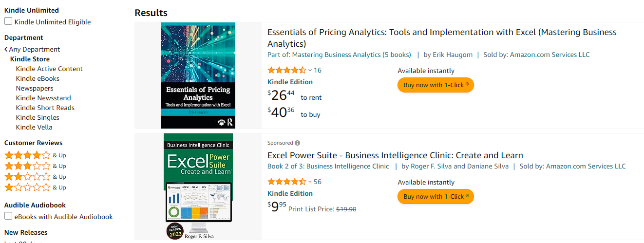Select Kindle Vella department
This screenshot has width=644, height=243.
click(x=34, y=127)
